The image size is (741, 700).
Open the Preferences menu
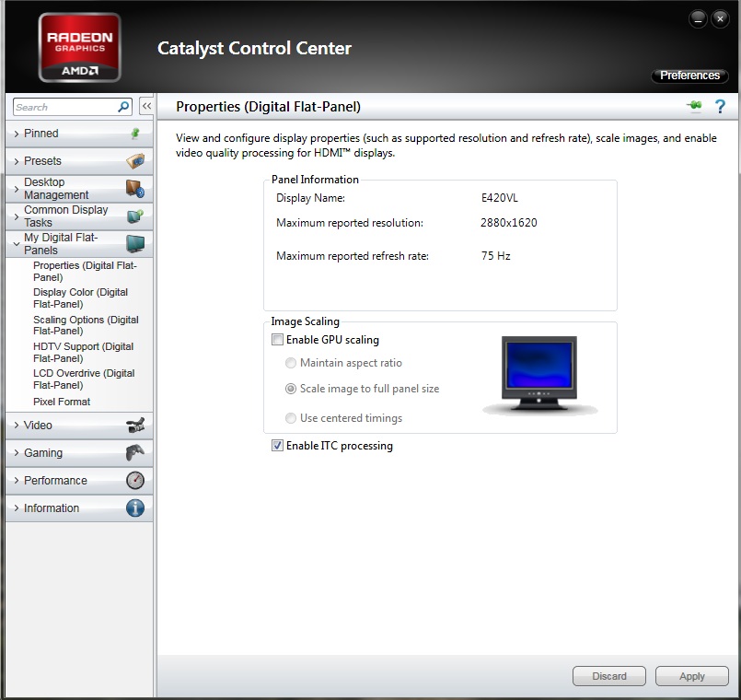689,76
